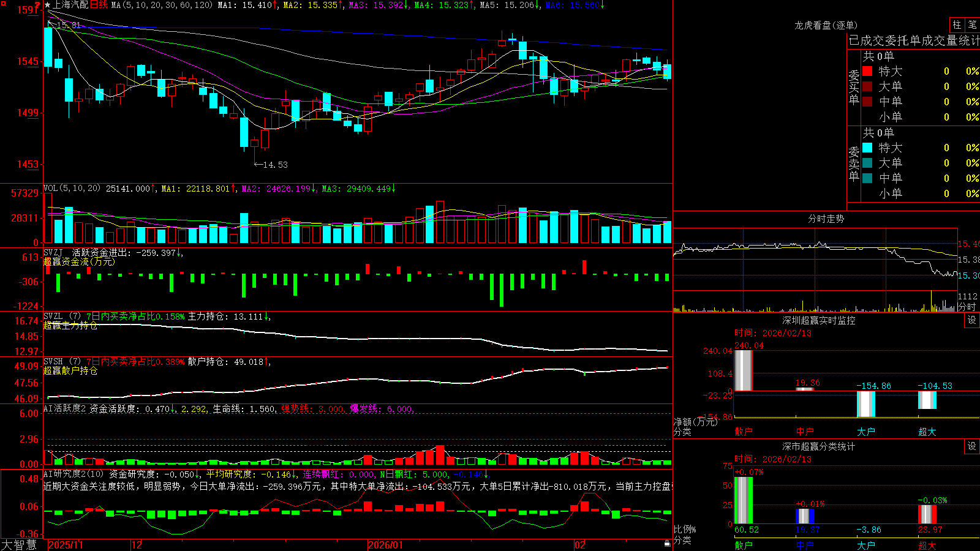Viewport: 980px width, 551px height.
Task: Click 小单 row under 委卖单
Action: 921,193
